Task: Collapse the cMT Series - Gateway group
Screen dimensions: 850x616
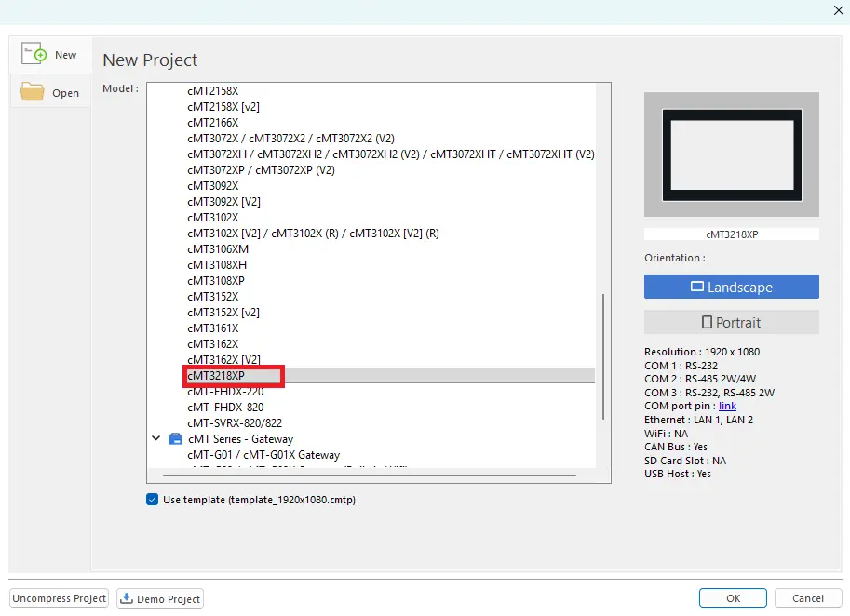Action: coord(155,438)
